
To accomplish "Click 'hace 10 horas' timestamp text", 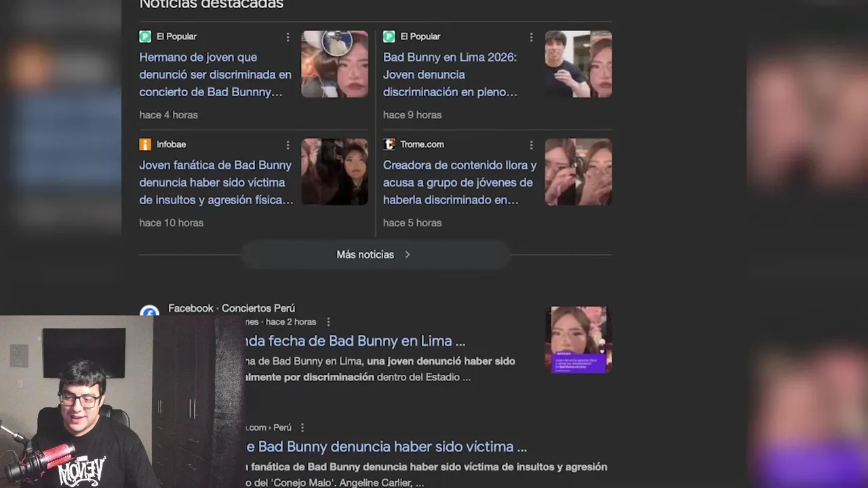I will pos(172,223).
